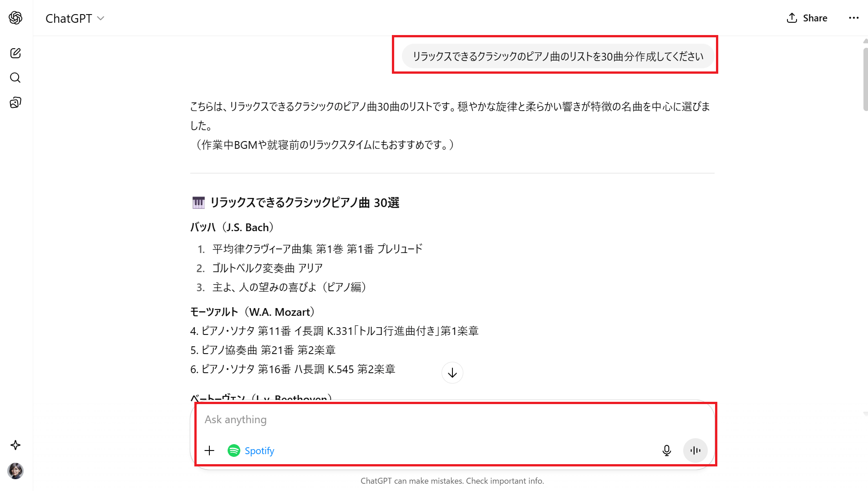This screenshot has height=491, width=868.
Task: Open the plus attachment menu in the composer
Action: 209,451
